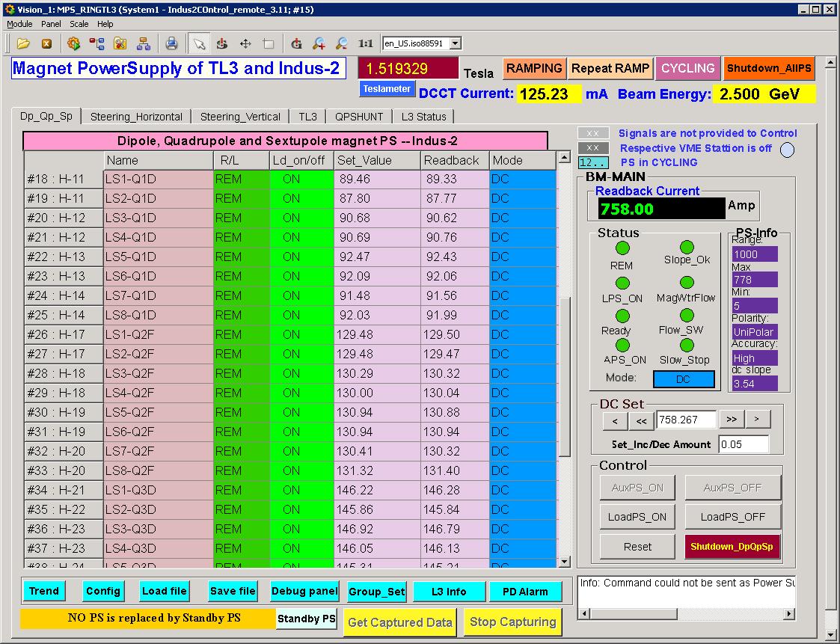The height and width of the screenshot is (644, 840).
Task: Open the Help menu
Action: point(105,24)
